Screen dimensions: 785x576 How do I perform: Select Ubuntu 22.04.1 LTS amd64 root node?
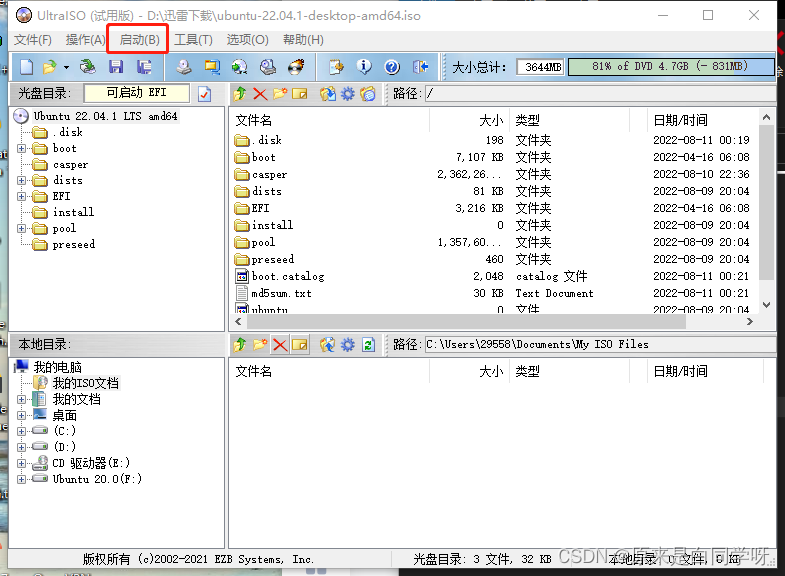105,116
